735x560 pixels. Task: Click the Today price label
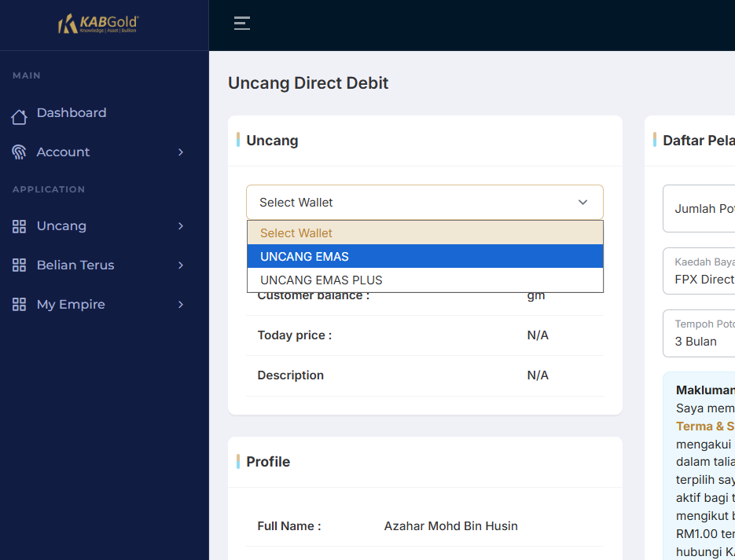tap(294, 335)
